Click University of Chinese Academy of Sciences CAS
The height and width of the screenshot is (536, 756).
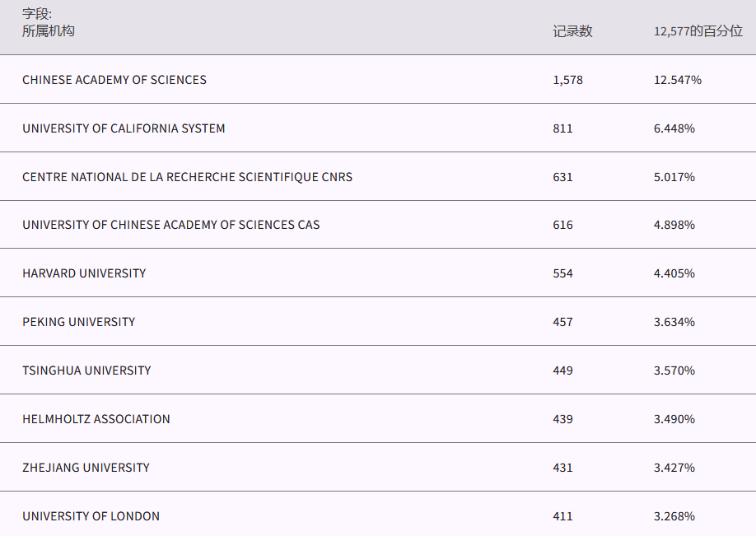pyautogui.click(x=170, y=225)
